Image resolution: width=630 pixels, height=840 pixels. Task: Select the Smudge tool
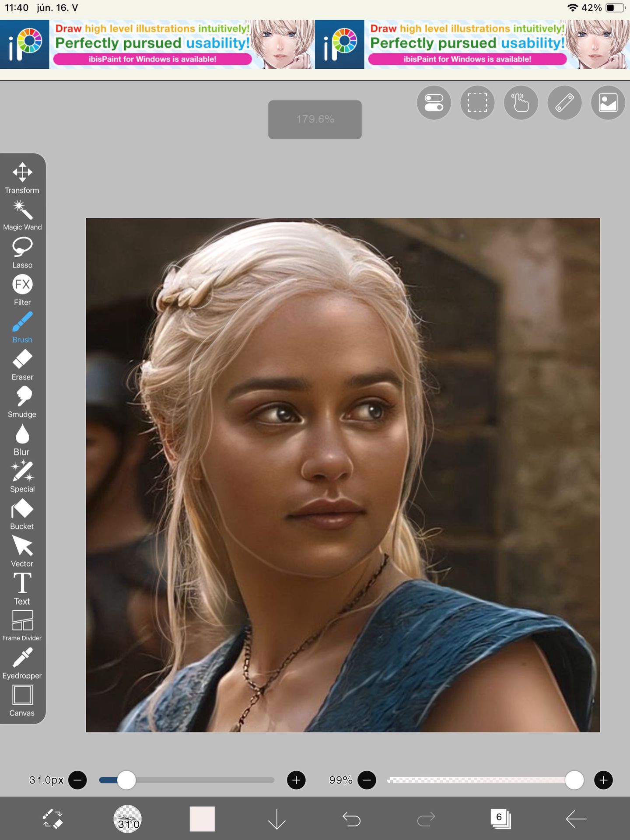coord(22,402)
